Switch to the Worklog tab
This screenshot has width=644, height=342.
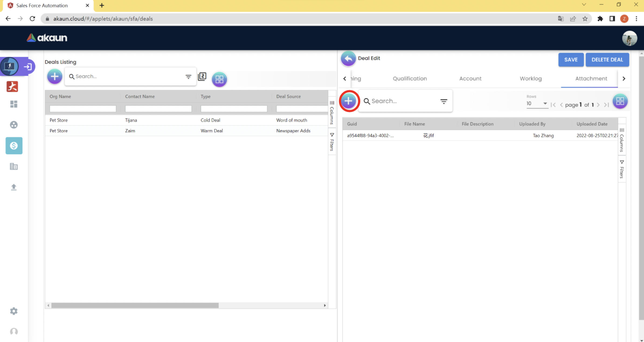tap(531, 78)
